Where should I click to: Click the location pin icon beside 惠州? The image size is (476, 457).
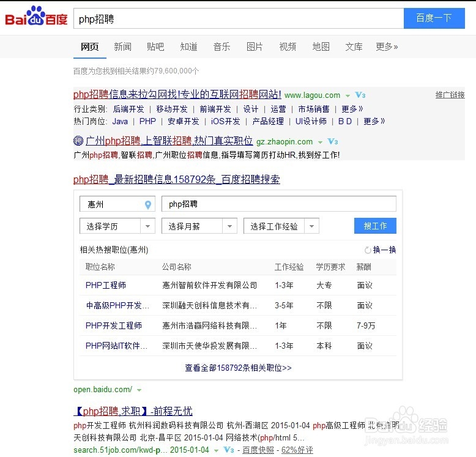[148, 205]
